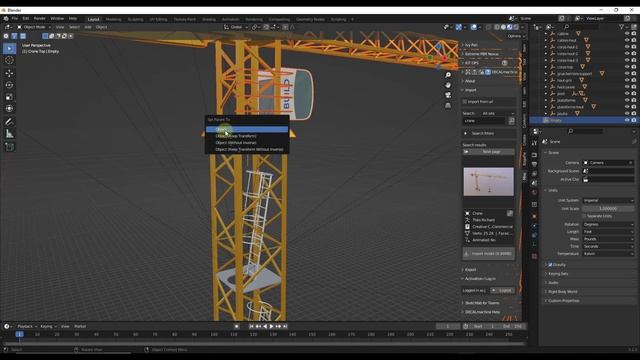Viewport: 640px width, 360px height.
Task: Toggle auto keying record button
Action: click(x=237, y=327)
